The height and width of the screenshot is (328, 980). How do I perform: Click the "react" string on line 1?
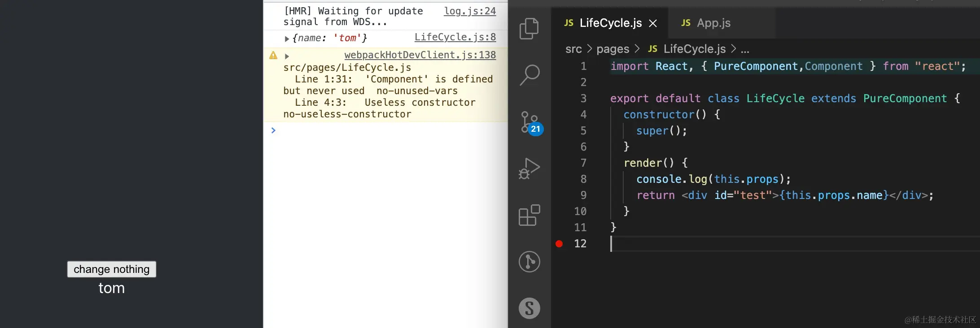tap(937, 66)
